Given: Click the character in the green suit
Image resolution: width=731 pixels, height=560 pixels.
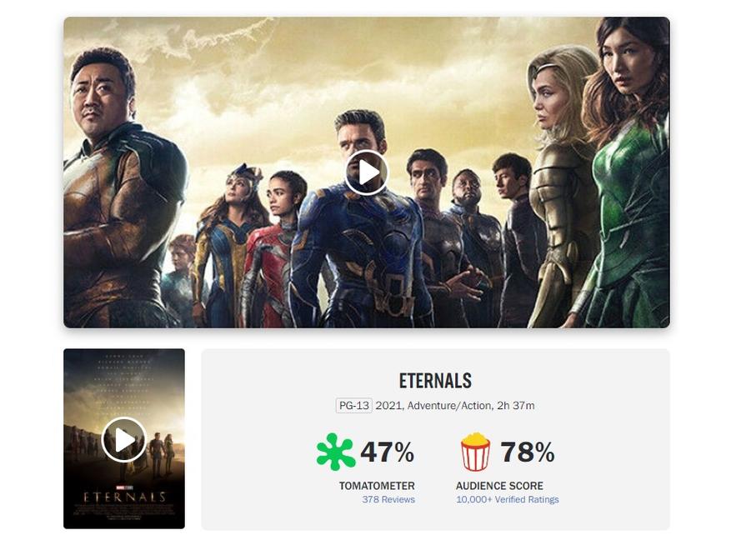Looking at the screenshot, I should click(x=627, y=172).
